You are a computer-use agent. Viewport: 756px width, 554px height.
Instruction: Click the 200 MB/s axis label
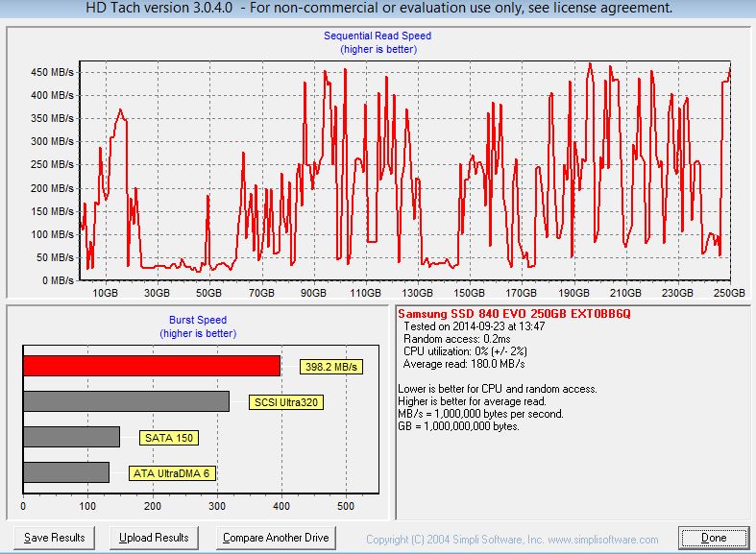pos(52,188)
